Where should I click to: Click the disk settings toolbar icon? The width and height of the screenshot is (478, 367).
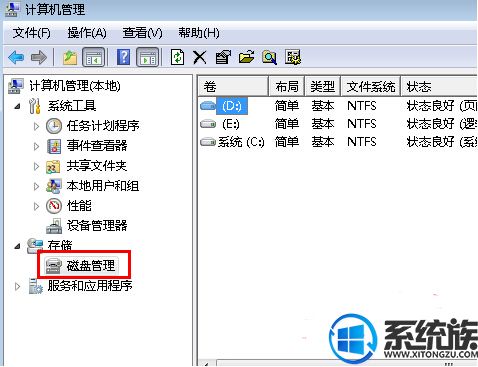pyautogui.click(x=293, y=57)
